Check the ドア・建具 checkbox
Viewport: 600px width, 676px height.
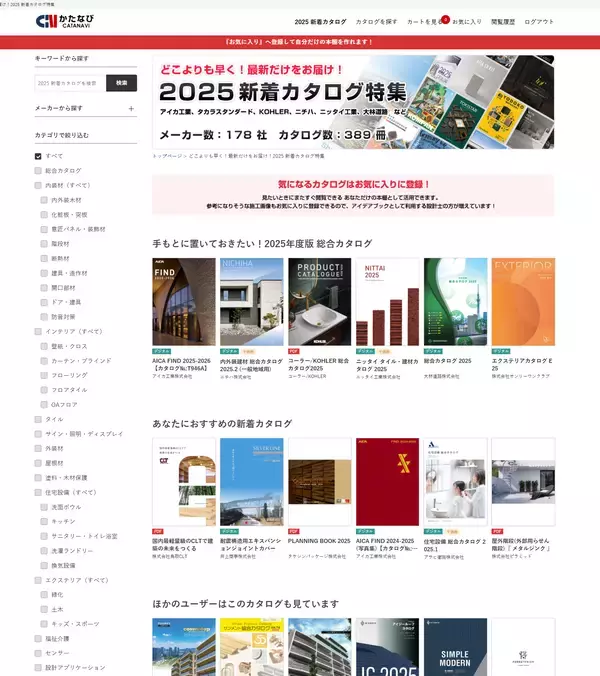point(44,302)
